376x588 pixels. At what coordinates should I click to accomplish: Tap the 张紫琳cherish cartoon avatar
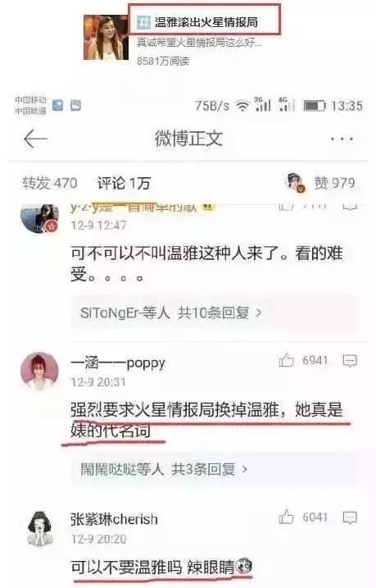tap(39, 528)
